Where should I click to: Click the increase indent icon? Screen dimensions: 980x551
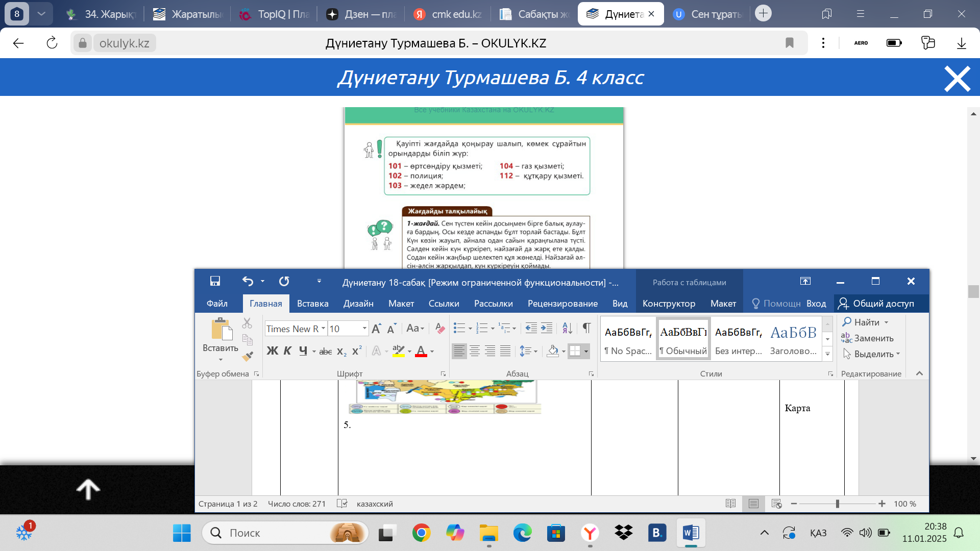pos(547,328)
